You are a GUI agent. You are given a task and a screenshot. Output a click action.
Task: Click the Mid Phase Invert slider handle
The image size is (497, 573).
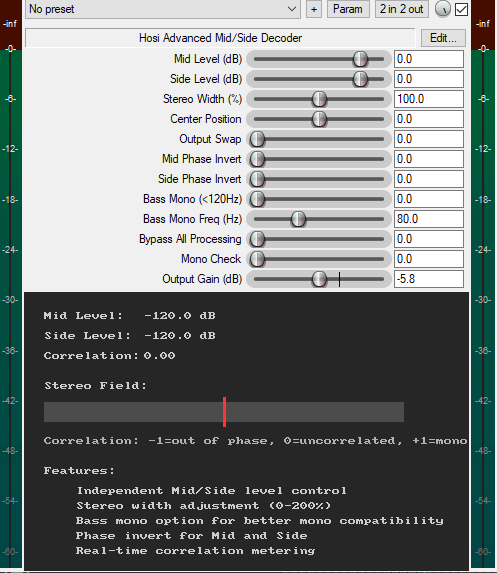(257, 159)
